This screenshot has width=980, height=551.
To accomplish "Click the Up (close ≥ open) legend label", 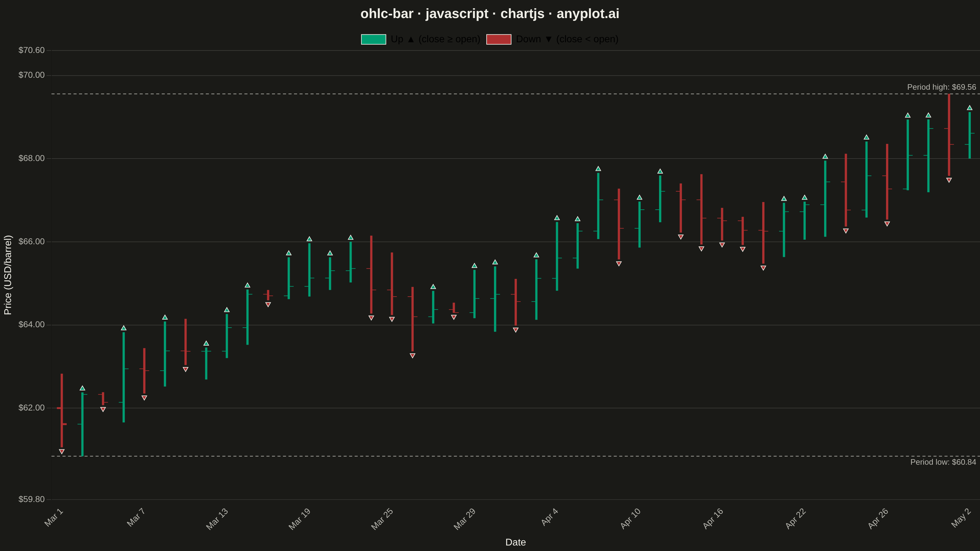I will 435,39.
